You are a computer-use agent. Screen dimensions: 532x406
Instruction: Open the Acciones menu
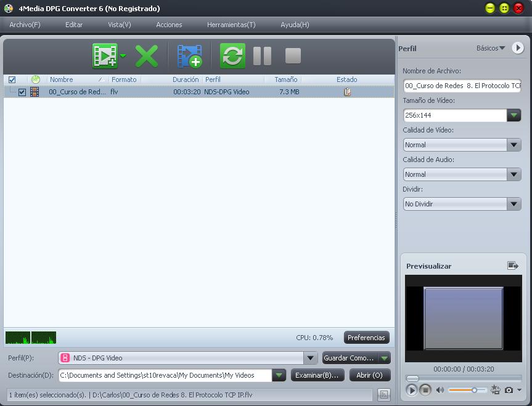(169, 25)
